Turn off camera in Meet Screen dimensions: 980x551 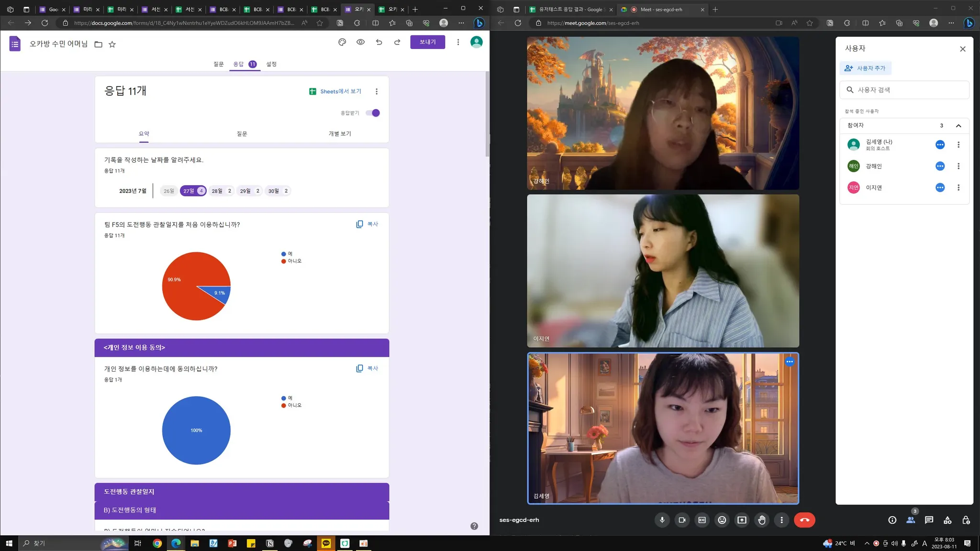pos(682,520)
